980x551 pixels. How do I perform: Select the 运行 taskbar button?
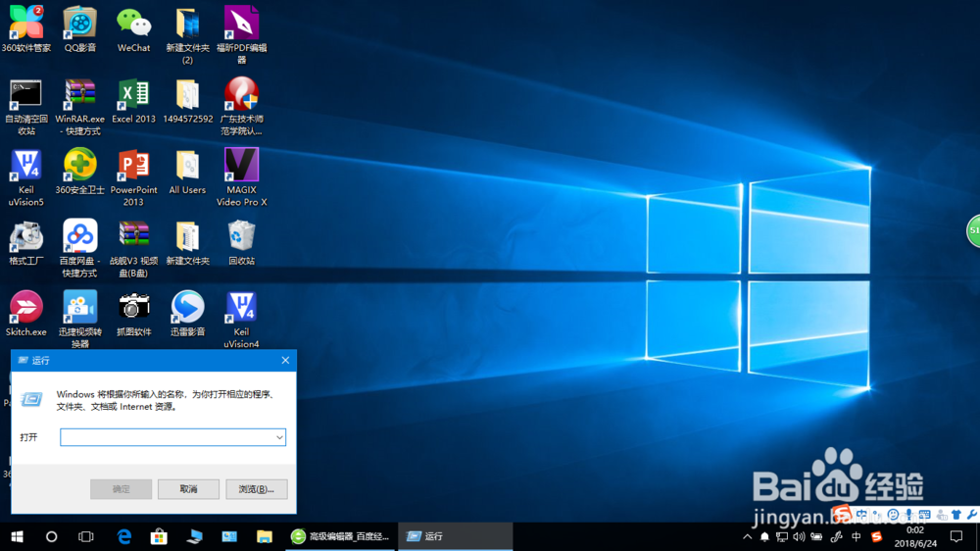[x=455, y=536]
